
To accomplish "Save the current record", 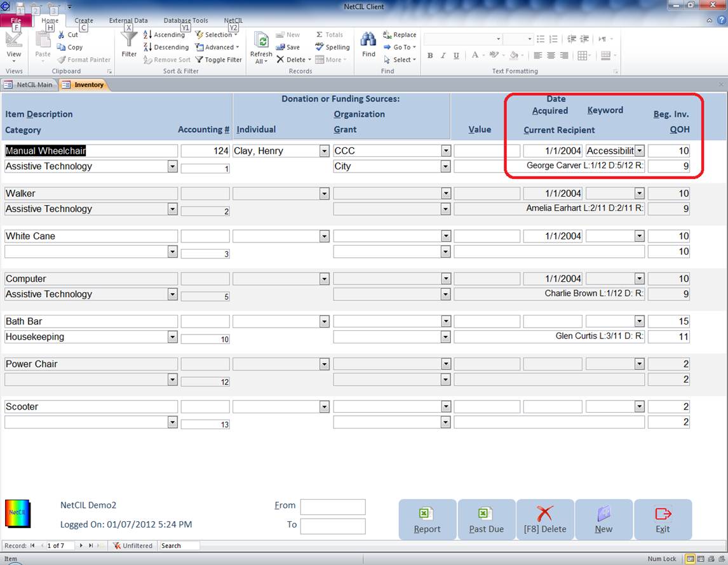I will tap(288, 47).
